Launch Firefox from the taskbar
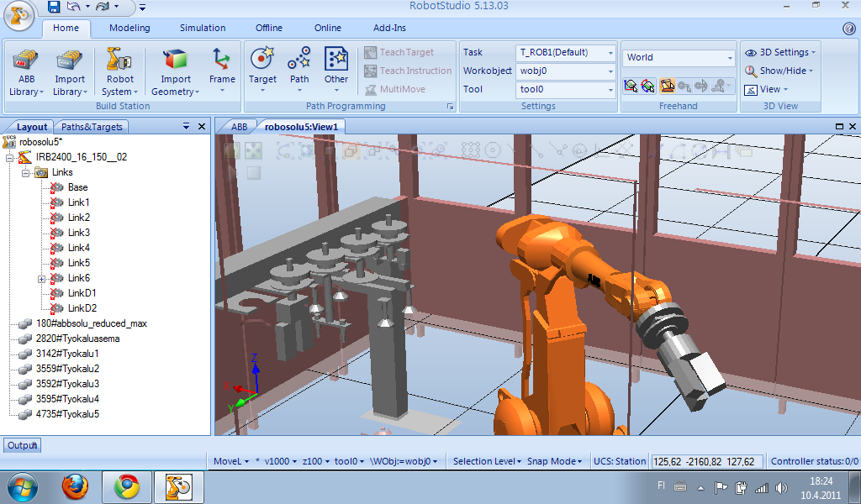The height and width of the screenshot is (504, 861). pos(75,487)
